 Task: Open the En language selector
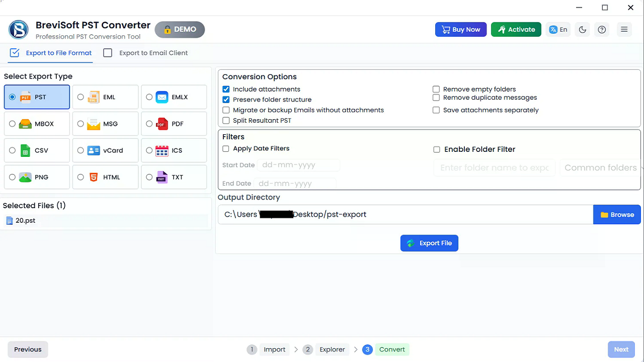[x=558, y=30]
